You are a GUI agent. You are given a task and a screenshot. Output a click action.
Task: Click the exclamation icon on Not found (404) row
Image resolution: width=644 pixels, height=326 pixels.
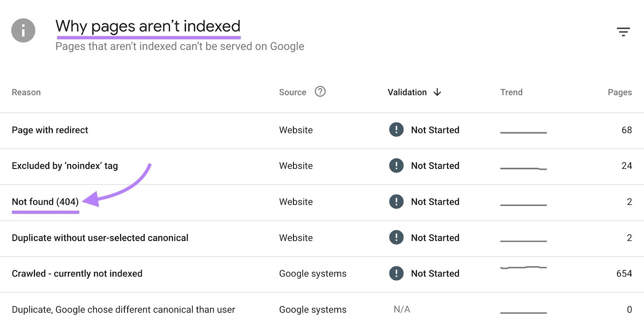[396, 201]
